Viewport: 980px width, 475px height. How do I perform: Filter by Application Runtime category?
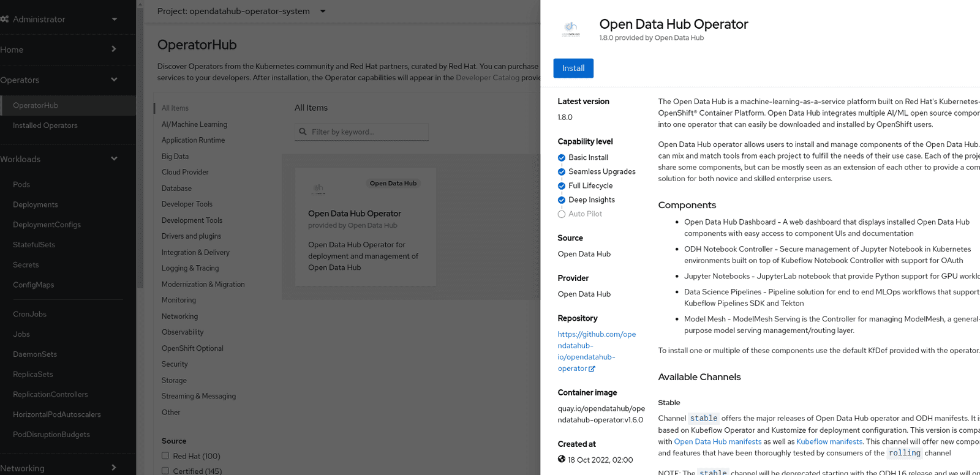pyautogui.click(x=193, y=140)
